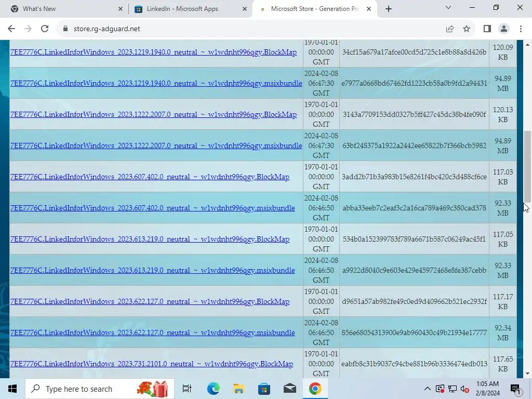Select the 120.13 KB size cell
532x399 pixels.
coord(502,114)
